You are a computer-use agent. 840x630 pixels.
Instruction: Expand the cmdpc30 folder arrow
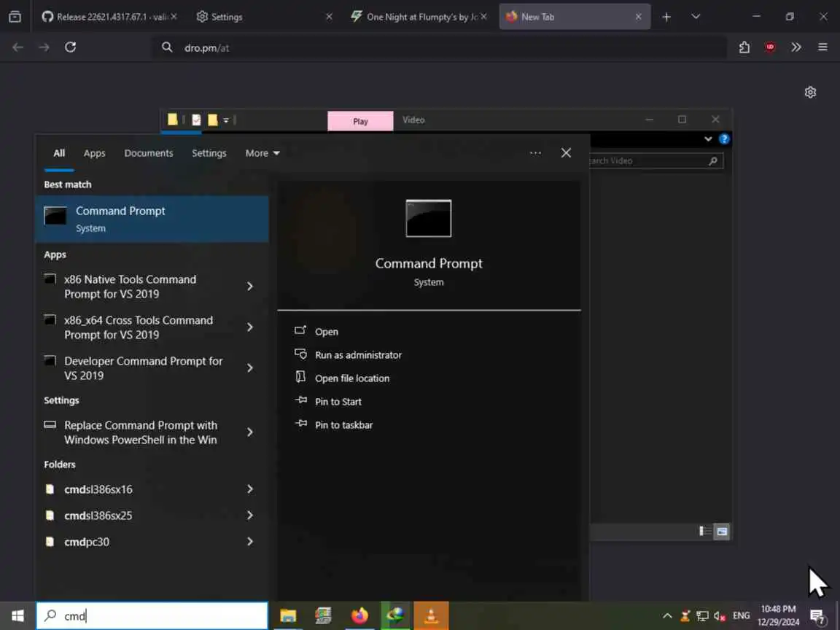249,541
